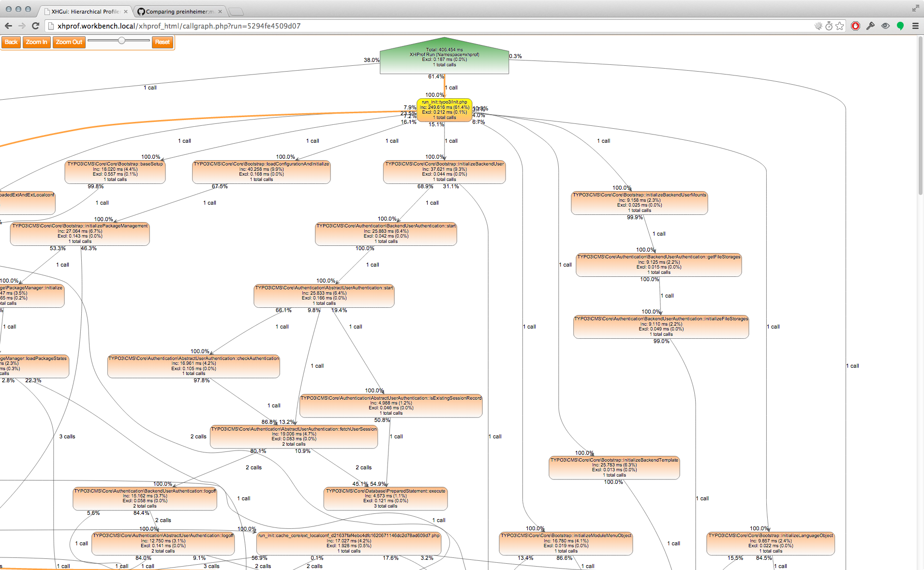
Task: Click the PreparedStatement::execute node
Action: tap(386, 499)
